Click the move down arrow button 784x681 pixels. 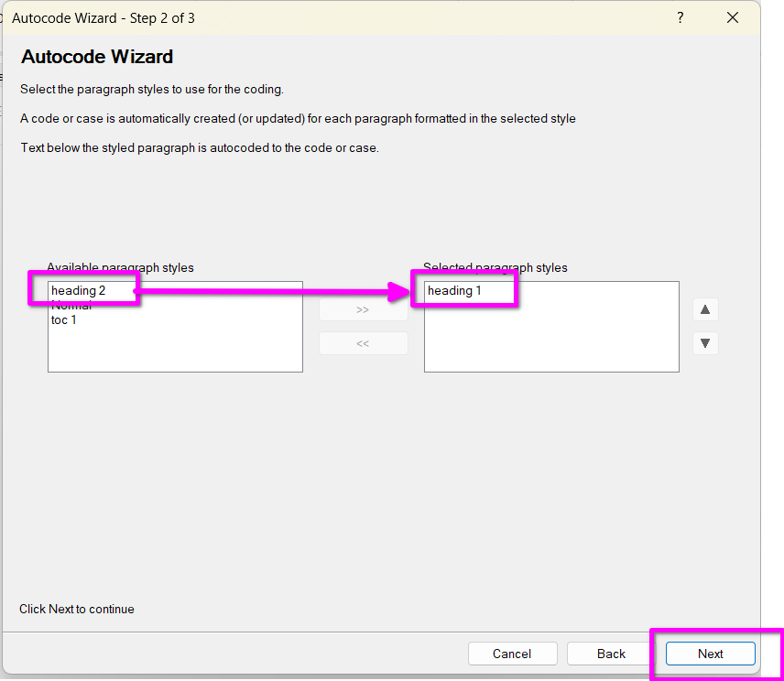[x=705, y=344]
